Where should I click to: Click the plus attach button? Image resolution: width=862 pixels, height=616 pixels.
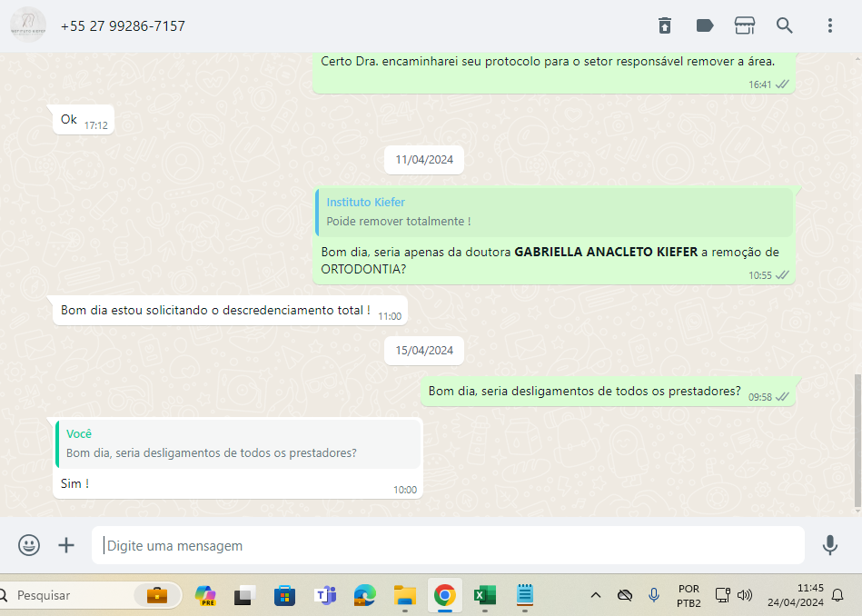66,545
